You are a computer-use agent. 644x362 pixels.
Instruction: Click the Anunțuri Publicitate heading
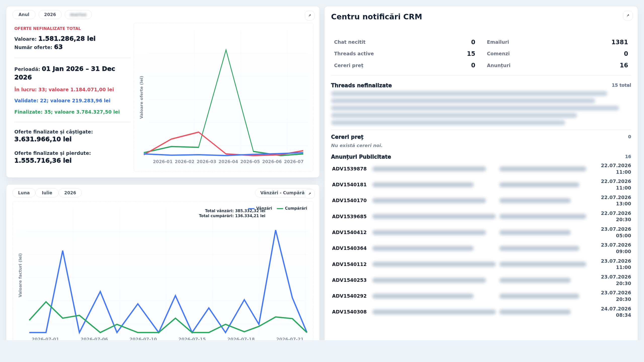(361, 157)
